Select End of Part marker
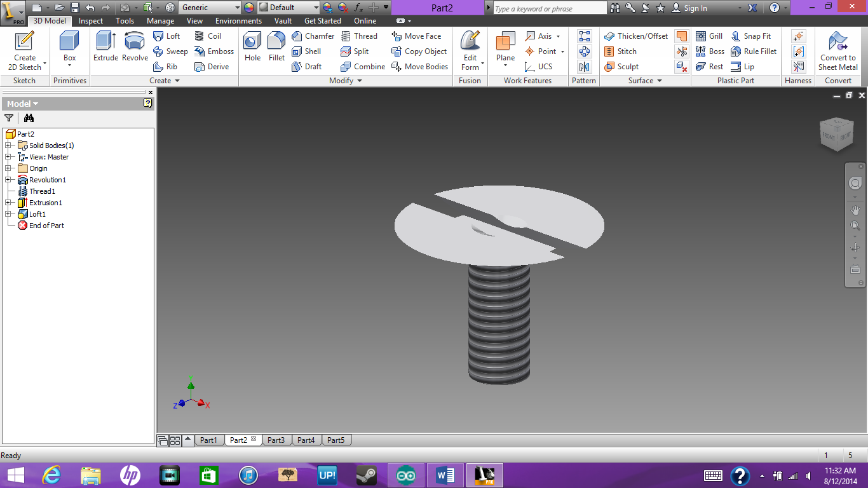 (x=46, y=226)
